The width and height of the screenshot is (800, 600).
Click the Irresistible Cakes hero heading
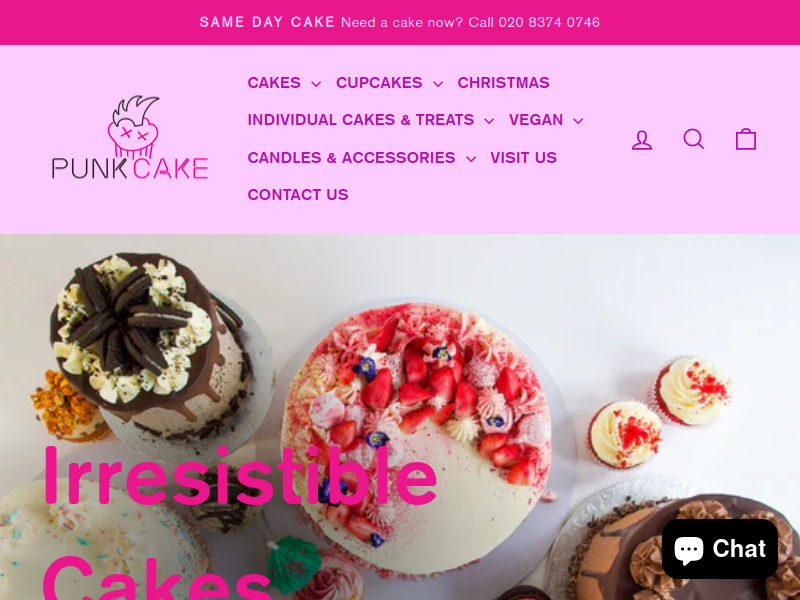point(240,521)
